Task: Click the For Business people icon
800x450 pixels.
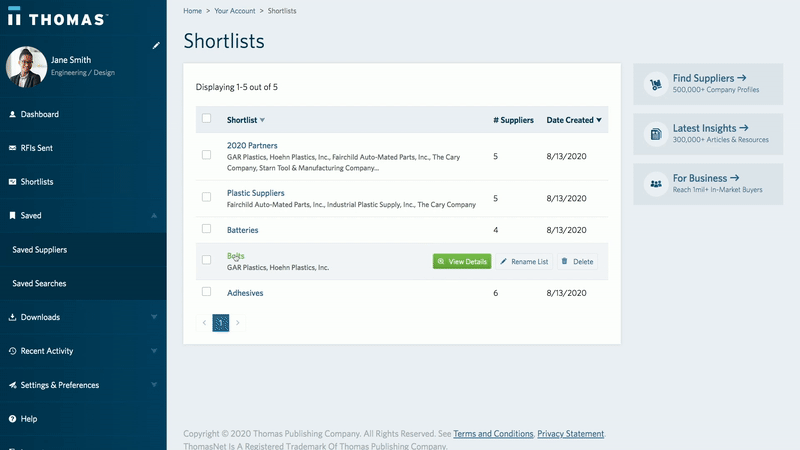Action: click(x=656, y=184)
